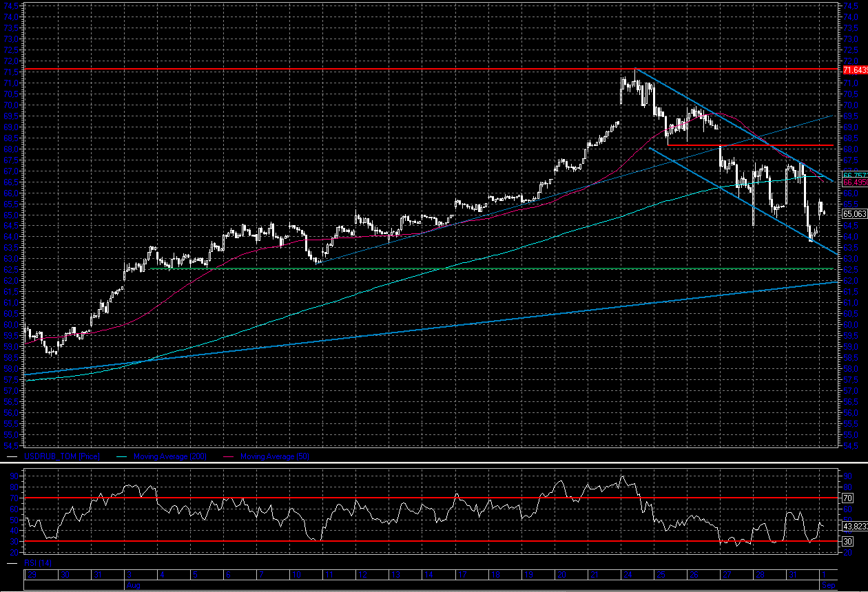This screenshot has width=868, height=592.
Task: Click the RSI oversold level tag 30
Action: tap(848, 542)
